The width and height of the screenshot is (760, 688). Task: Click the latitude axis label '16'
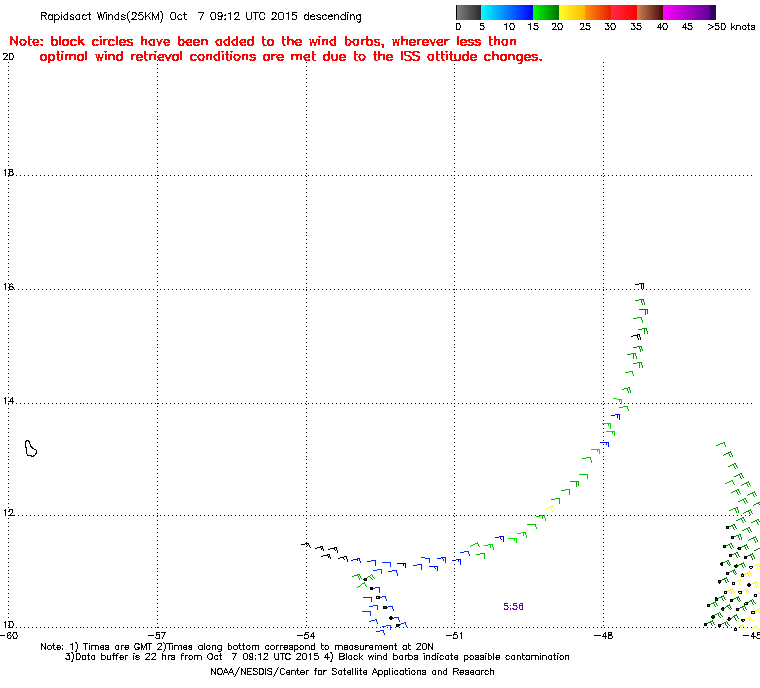(x=8, y=287)
